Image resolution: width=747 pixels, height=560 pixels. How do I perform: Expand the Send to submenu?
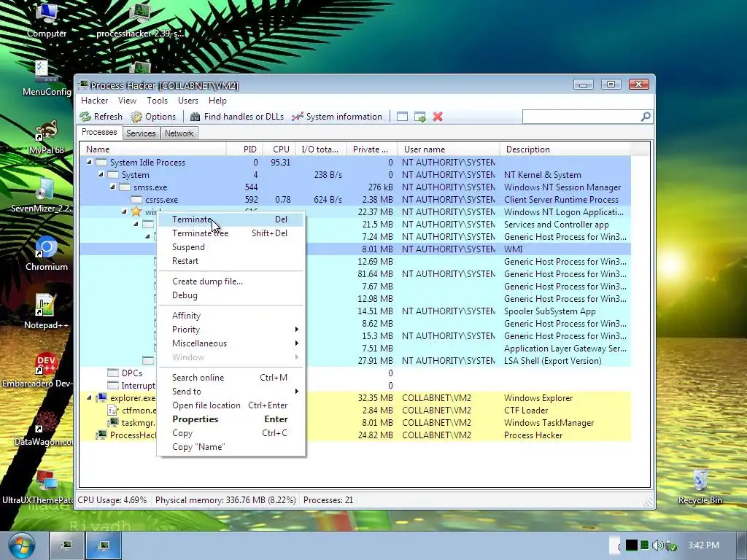click(231, 392)
